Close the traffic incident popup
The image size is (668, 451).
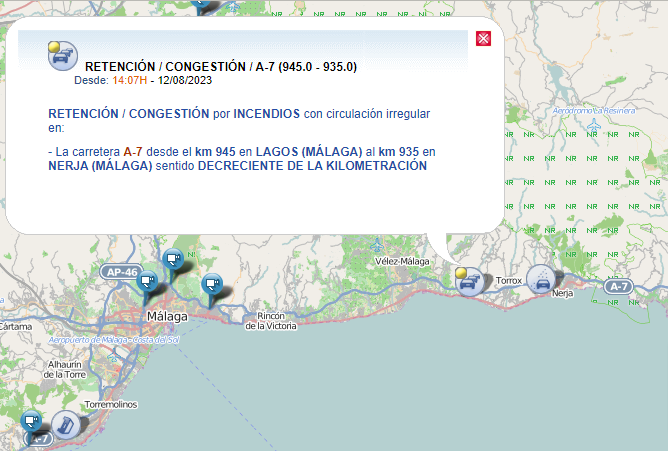[x=483, y=39]
